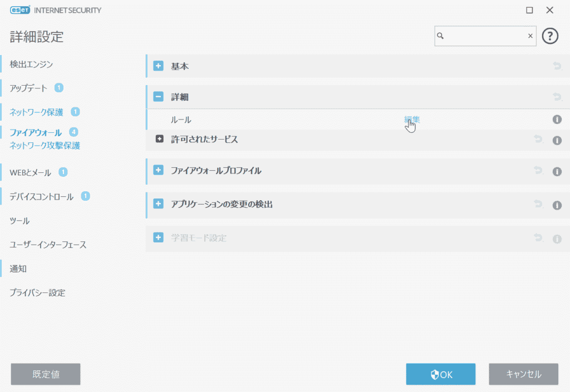Click the ルール label text
Viewport: 570px width, 392px height.
click(x=181, y=120)
